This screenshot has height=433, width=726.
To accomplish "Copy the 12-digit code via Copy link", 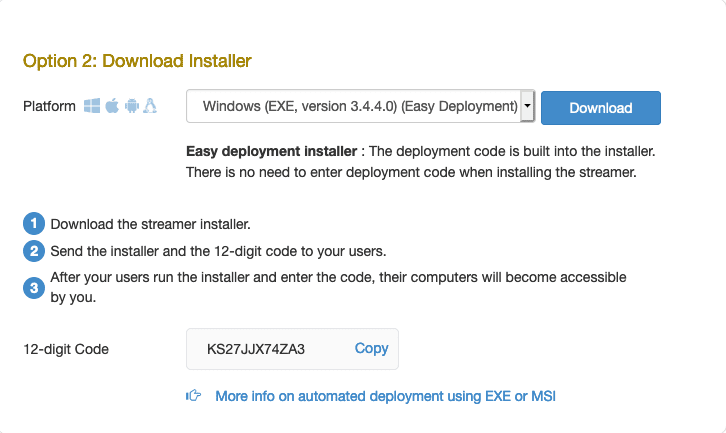I will point(371,348).
